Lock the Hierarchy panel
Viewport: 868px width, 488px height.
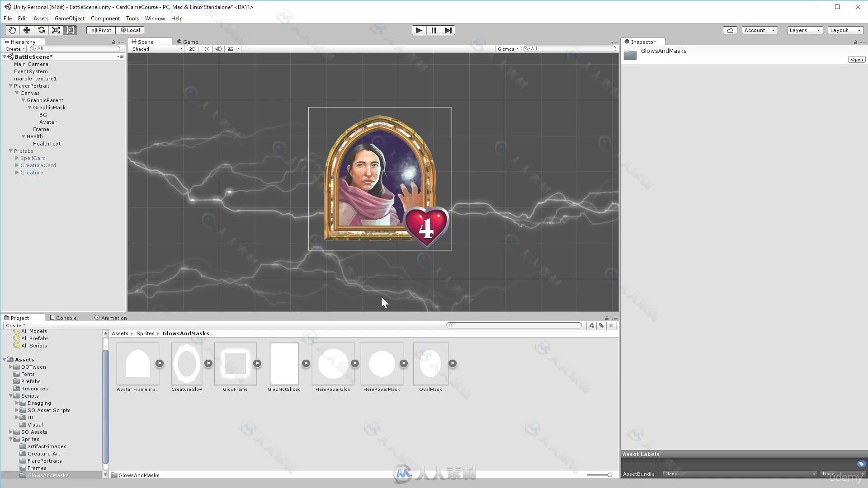tap(113, 42)
